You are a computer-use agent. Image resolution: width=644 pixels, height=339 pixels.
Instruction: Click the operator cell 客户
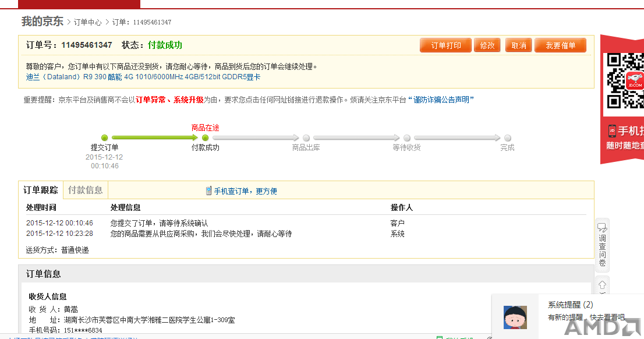pyautogui.click(x=398, y=223)
